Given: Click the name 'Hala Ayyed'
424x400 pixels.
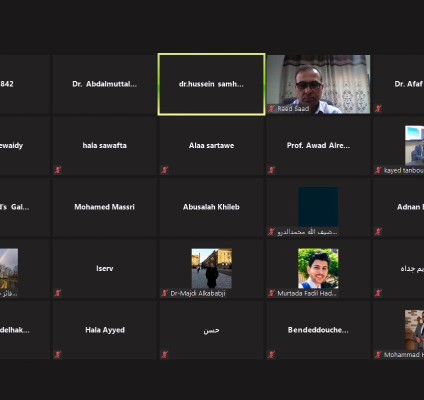Looking at the screenshot, I should 105,330.
